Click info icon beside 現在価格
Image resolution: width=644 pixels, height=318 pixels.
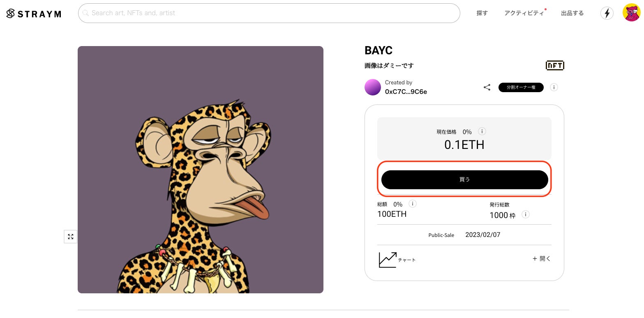(482, 132)
